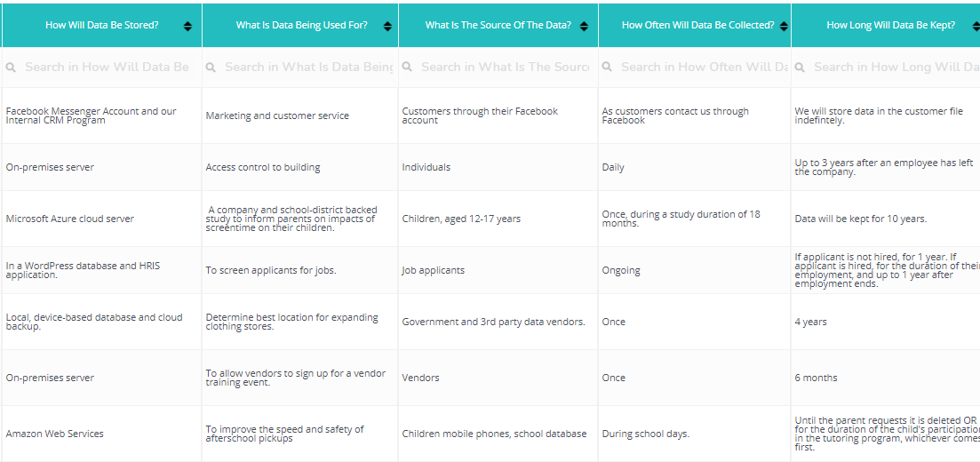The height and width of the screenshot is (462, 980).
Task: Click magnifier icon in How Will Data Be Stored search
Action: point(12,67)
